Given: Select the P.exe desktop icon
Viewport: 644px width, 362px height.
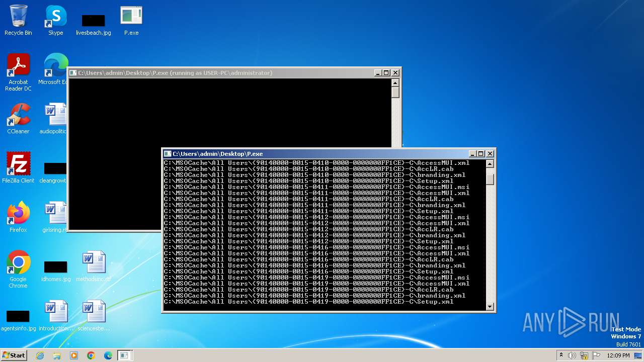Looking at the screenshot, I should [x=131, y=20].
